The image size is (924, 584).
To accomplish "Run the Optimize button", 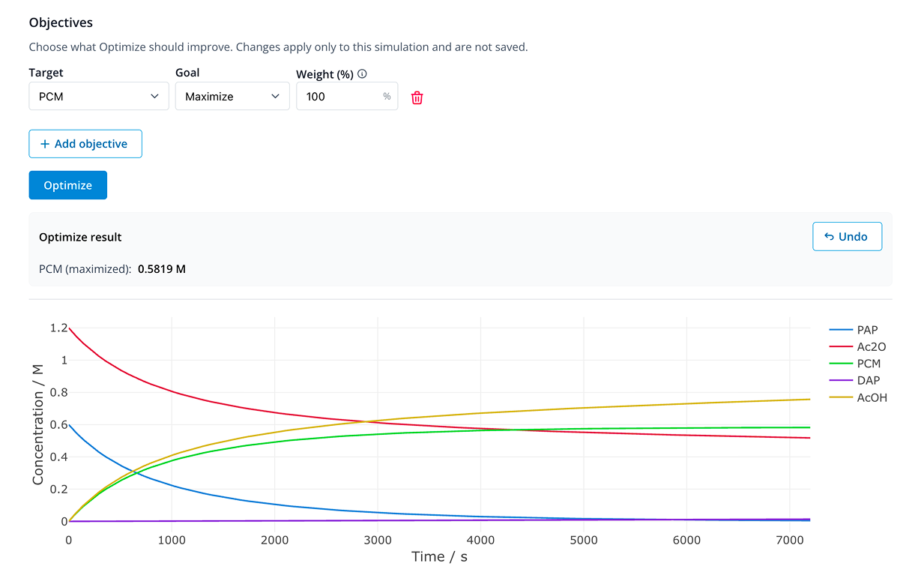I will pyautogui.click(x=68, y=185).
